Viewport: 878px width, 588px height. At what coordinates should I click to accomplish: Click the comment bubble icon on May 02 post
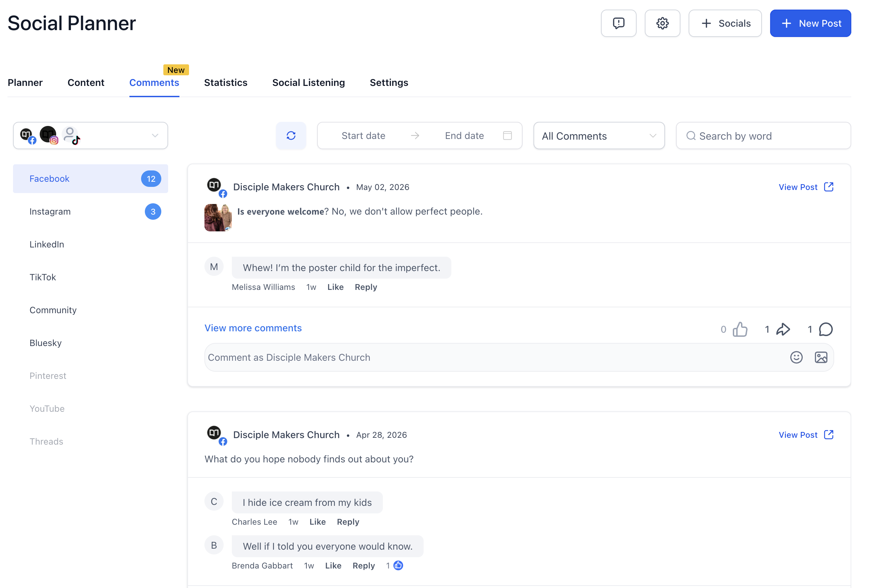(x=826, y=329)
